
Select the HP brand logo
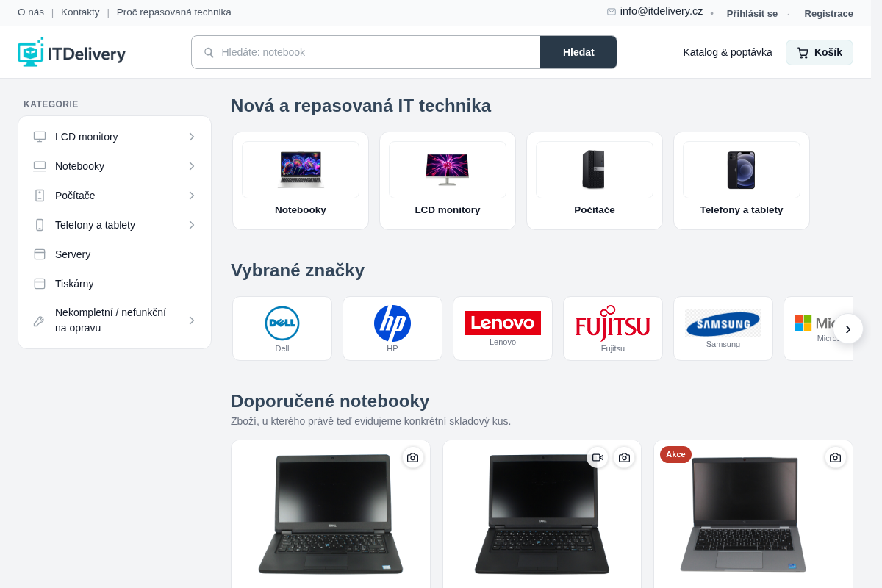click(x=392, y=323)
